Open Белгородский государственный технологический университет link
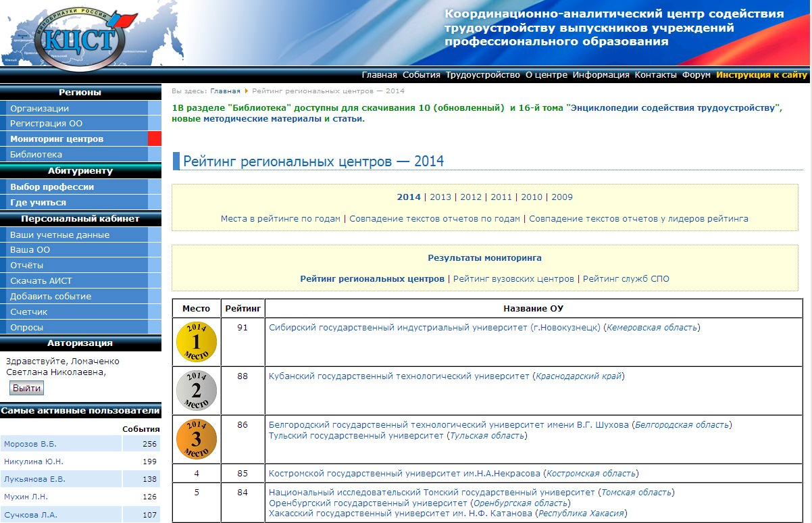Screen dimensions: 812x523 [x=449, y=425]
